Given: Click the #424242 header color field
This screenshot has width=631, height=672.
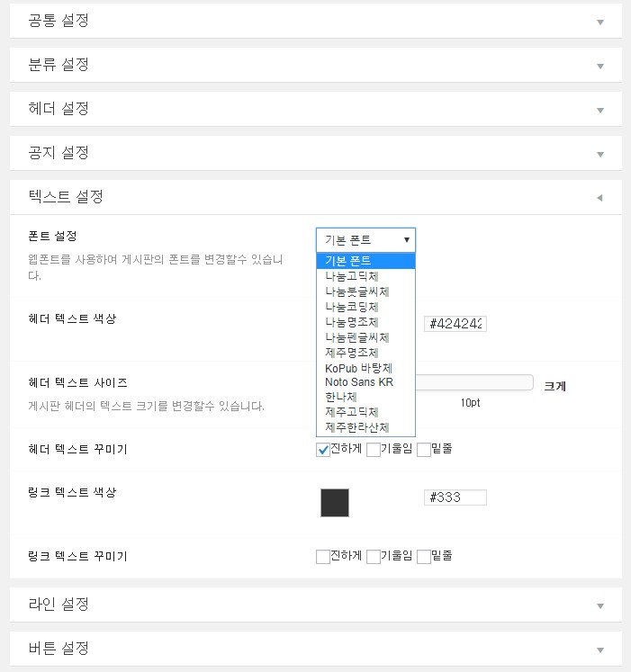Looking at the screenshot, I should pos(455,324).
